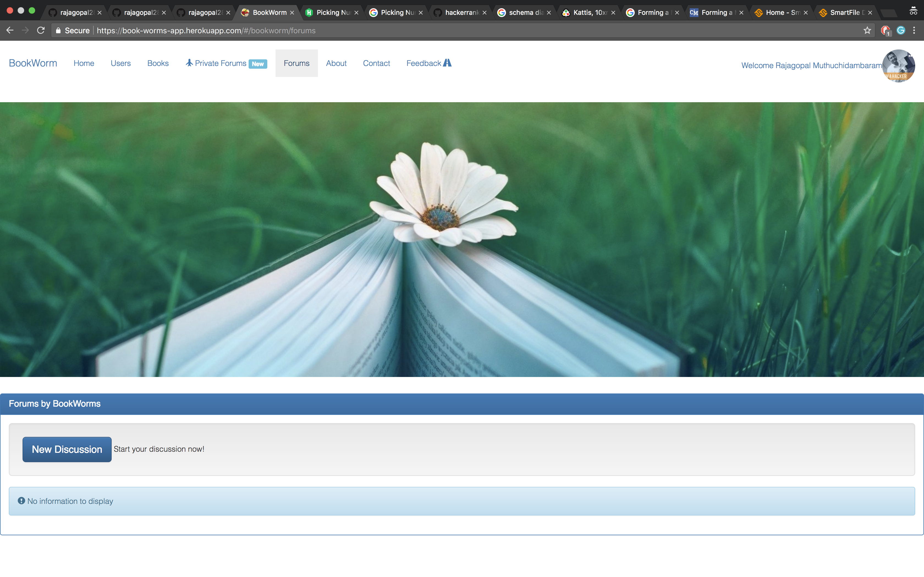924x577 pixels.
Task: Open the Books navigation link
Action: [158, 63]
